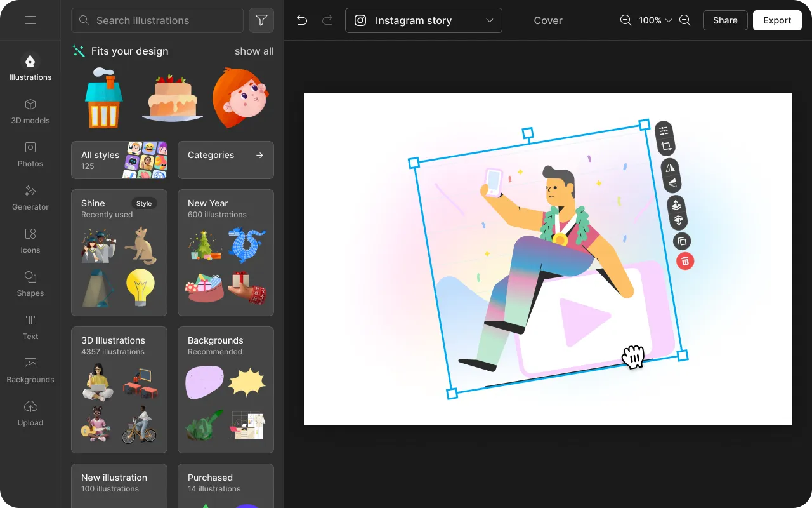
Task: Open the Instagram story format dropdown
Action: point(423,20)
